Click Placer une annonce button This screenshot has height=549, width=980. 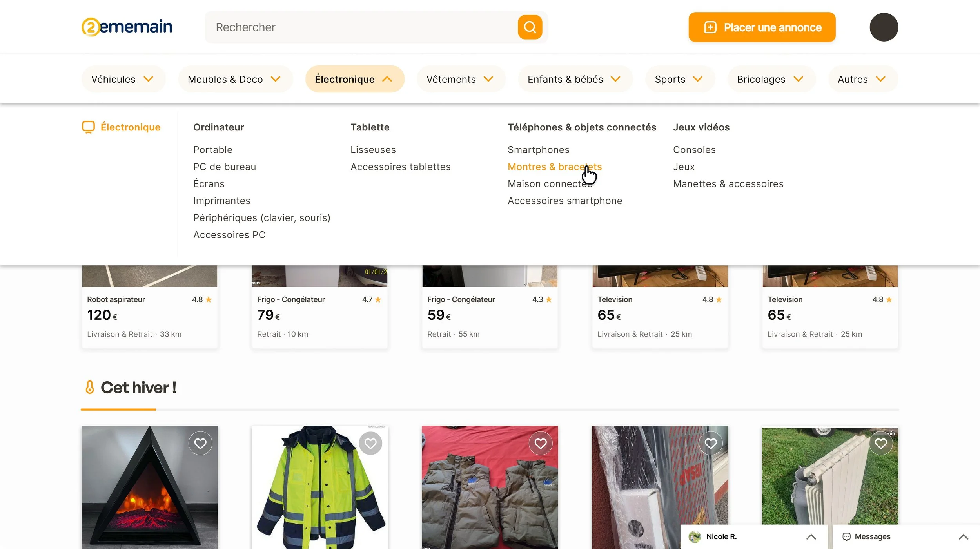[x=762, y=27]
